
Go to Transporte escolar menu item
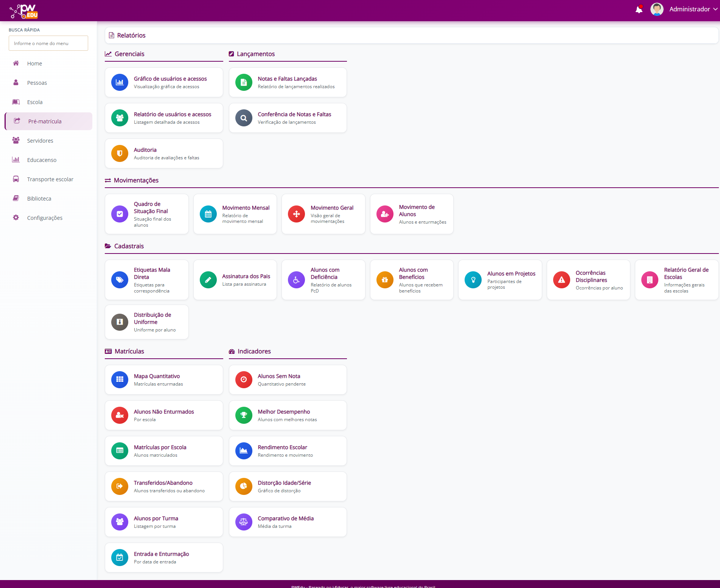pyautogui.click(x=50, y=179)
